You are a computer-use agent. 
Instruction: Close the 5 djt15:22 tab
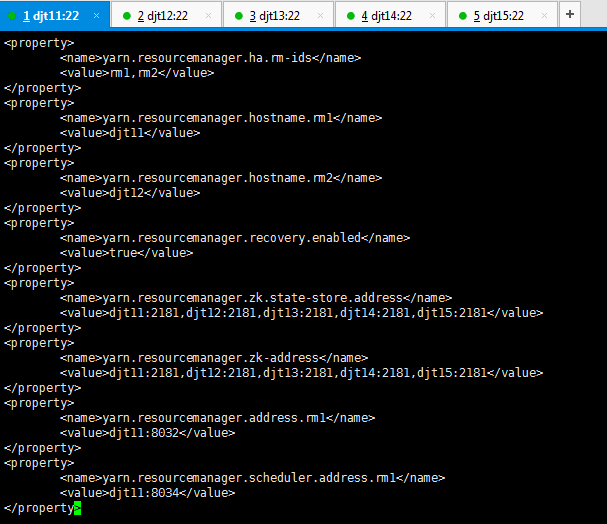click(x=544, y=15)
